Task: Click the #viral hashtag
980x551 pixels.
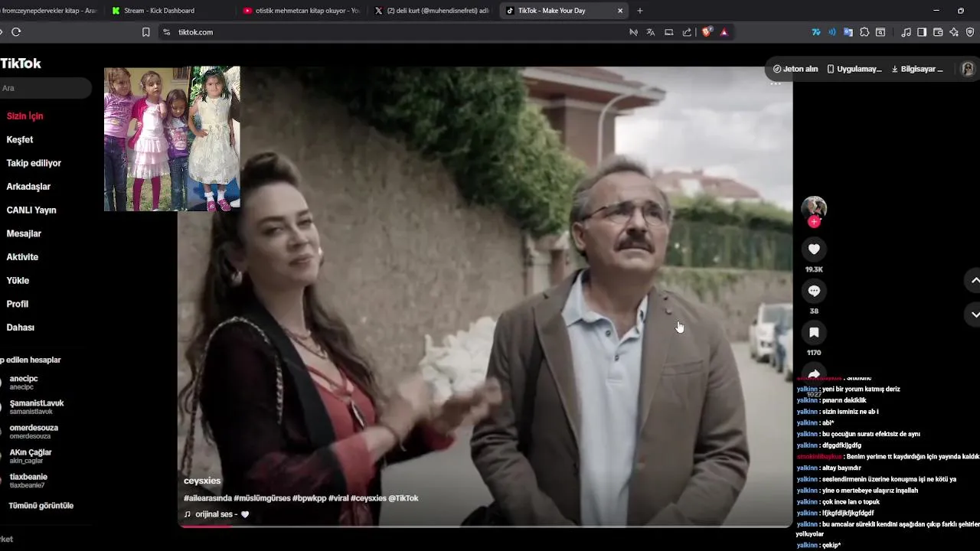Action: (338, 498)
